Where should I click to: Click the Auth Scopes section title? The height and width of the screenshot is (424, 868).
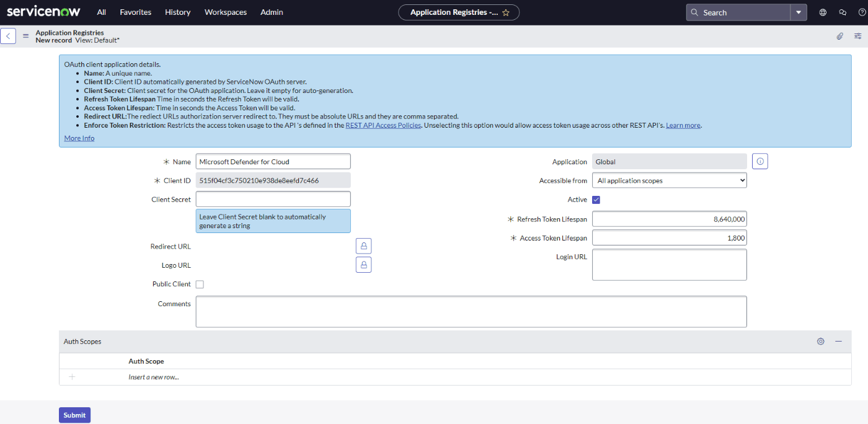coord(82,342)
